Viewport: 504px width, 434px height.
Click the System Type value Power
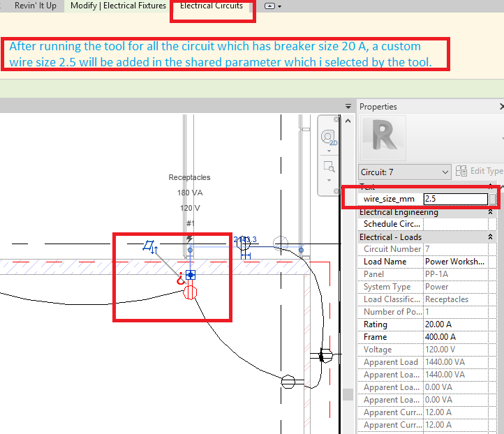455,287
